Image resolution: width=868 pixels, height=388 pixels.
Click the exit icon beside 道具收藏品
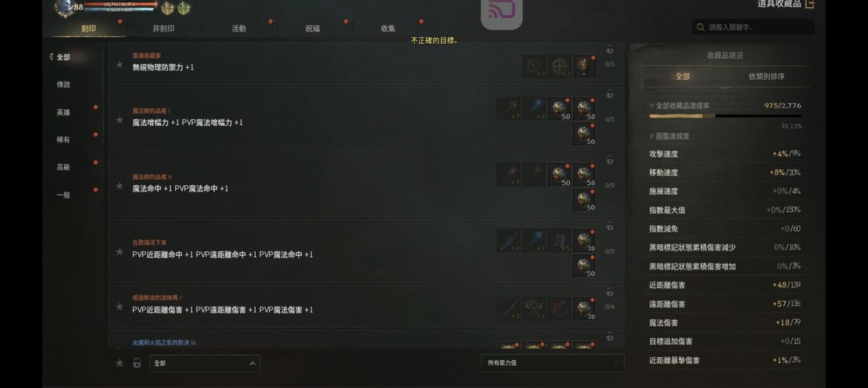click(810, 4)
